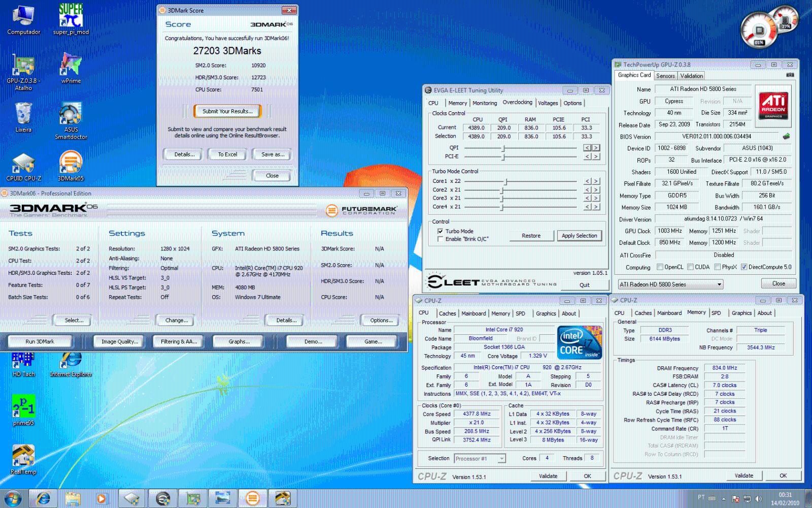Click the ATI Radeon logo in GPU-Z
Image resolution: width=812 pixels, height=508 pixels.
773,106
